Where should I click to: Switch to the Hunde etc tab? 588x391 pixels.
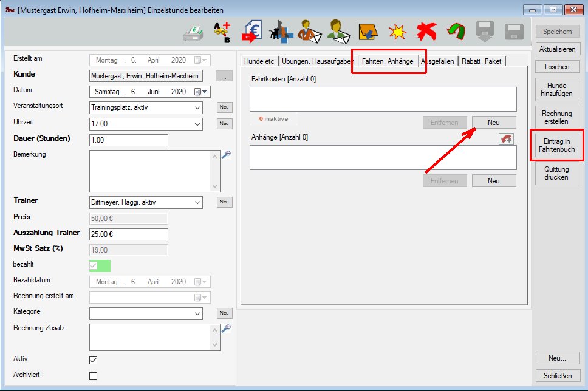coord(259,61)
